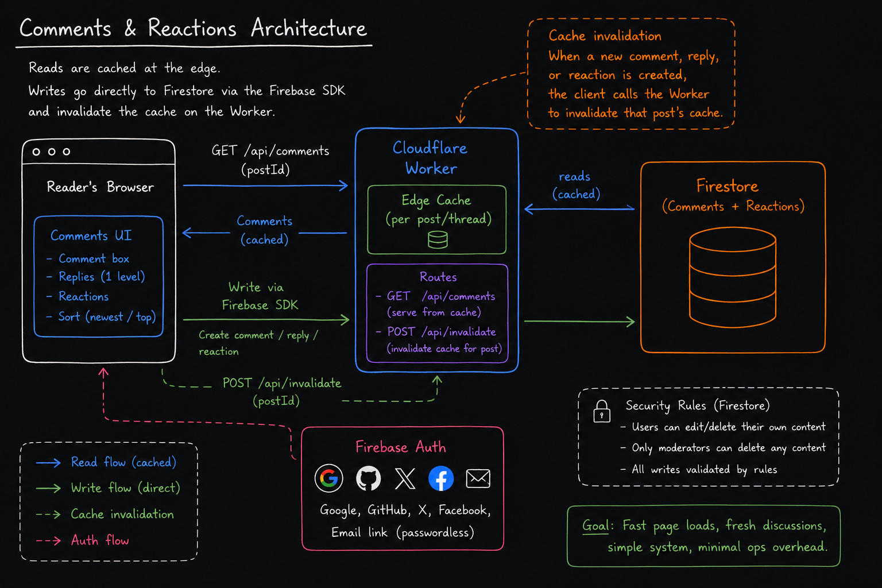
Task: Click the green Write flow legend arrow
Action: click(48, 489)
